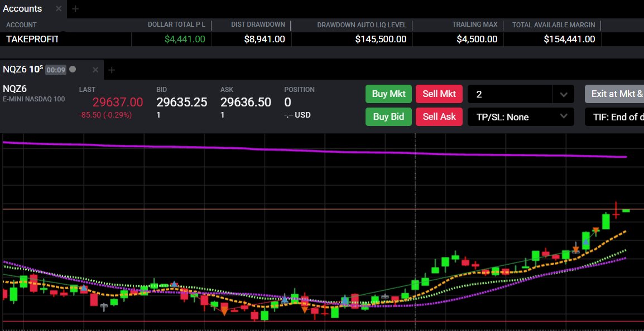Click the last price 29637.00
Viewport: 644px width, 331px height.
coord(117,102)
